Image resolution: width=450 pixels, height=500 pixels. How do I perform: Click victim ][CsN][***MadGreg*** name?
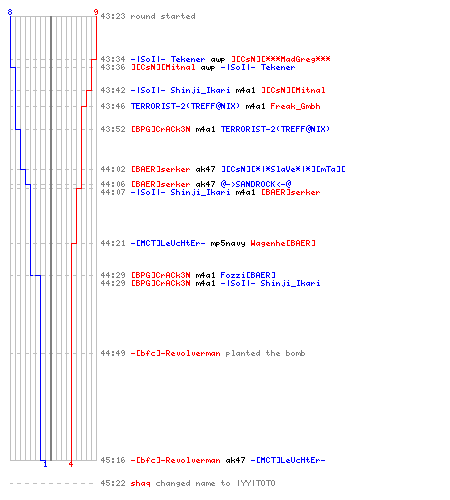[x=281, y=59]
